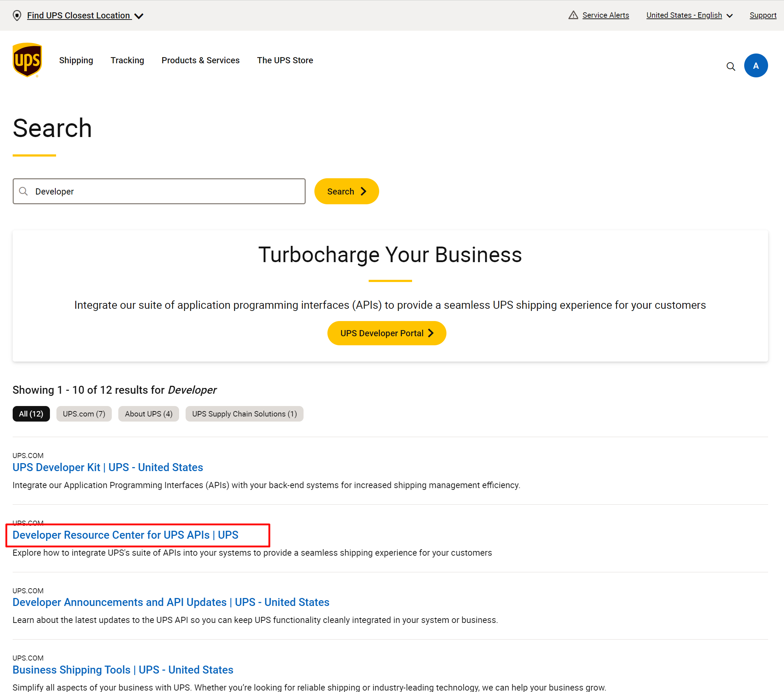This screenshot has width=784, height=692.
Task: Filter by UPS Supply Chain Solutions (1)
Action: click(x=244, y=413)
